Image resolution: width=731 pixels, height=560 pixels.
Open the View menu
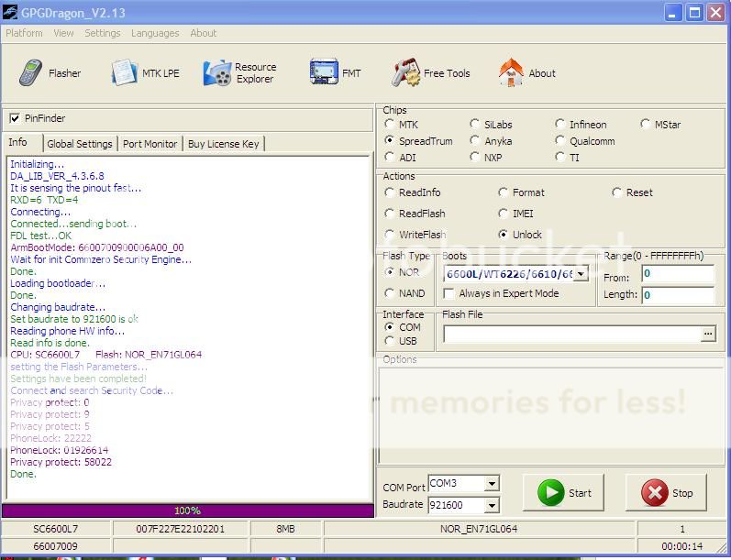(63, 33)
